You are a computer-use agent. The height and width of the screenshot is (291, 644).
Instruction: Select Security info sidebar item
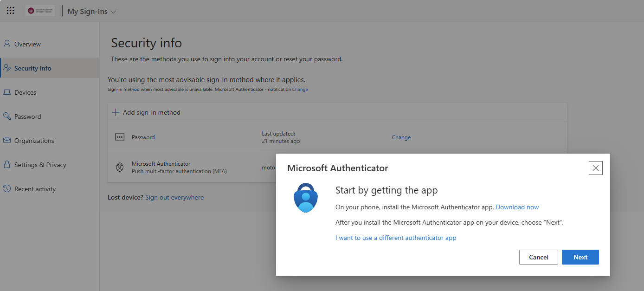click(32, 68)
